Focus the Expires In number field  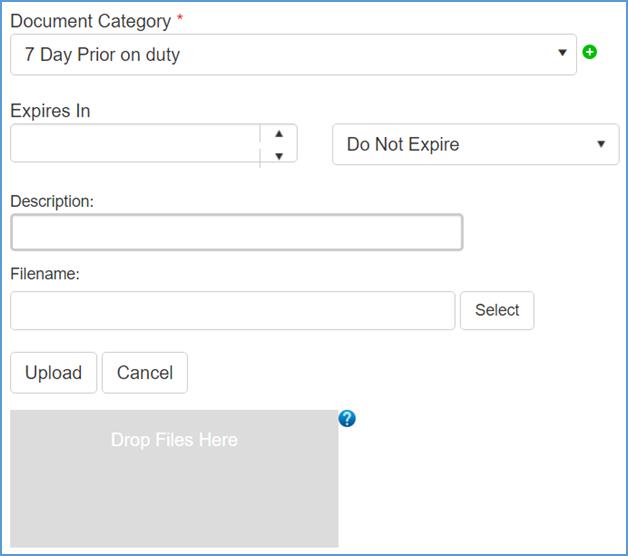click(135, 144)
